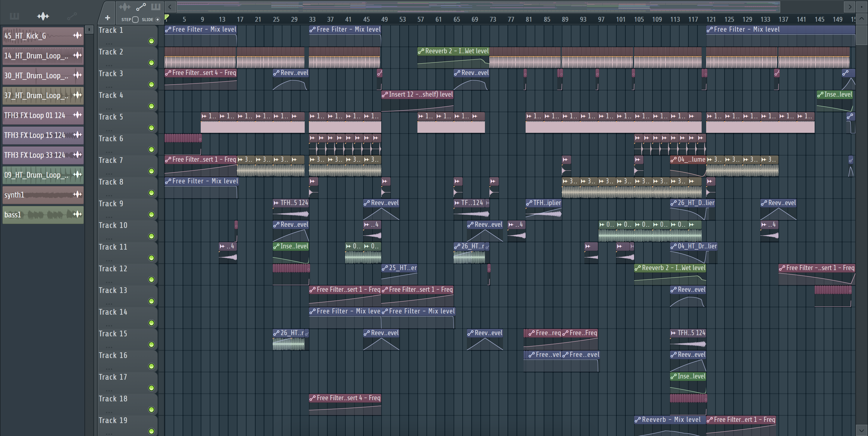Click the horizontal overview scrollbar thumb
This screenshot has height=436, width=868.
pos(478,6)
